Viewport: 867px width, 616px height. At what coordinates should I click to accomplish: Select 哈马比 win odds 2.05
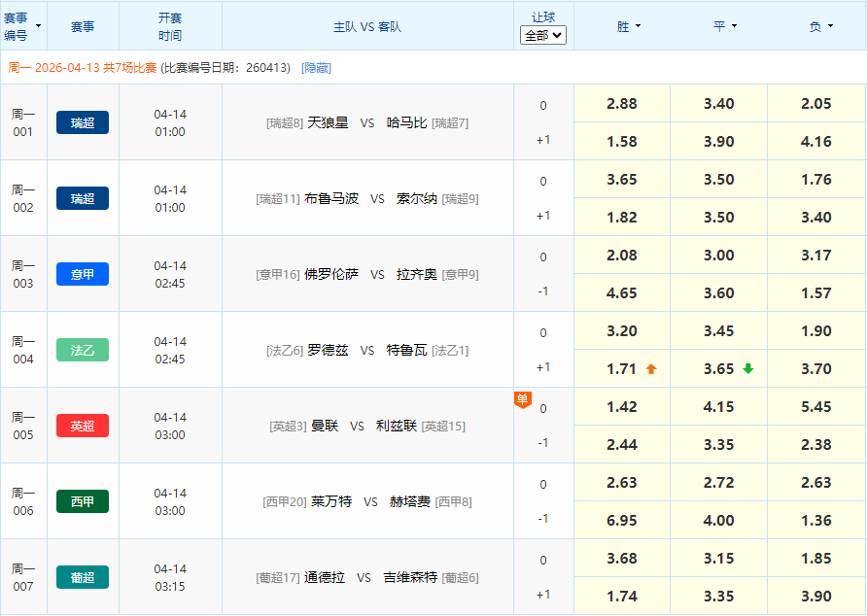coord(816,103)
